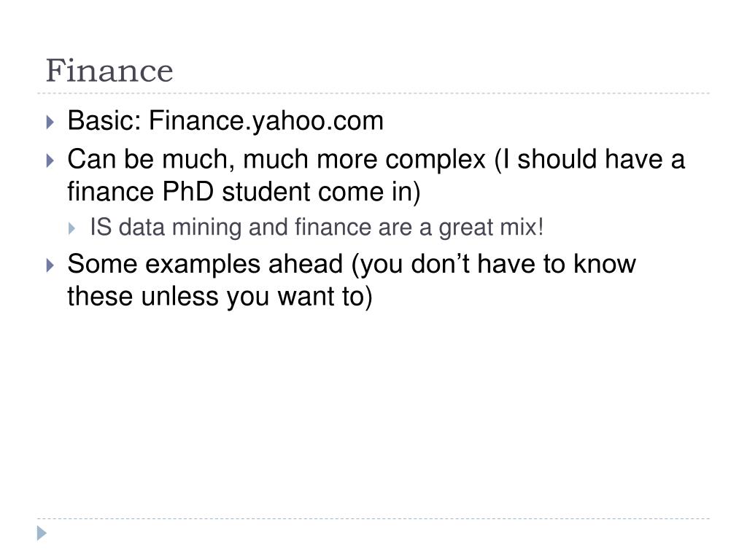The height and width of the screenshot is (560, 747).
Task: Click the dotted divider under the Finance title
Action: pyautogui.click(x=373, y=93)
